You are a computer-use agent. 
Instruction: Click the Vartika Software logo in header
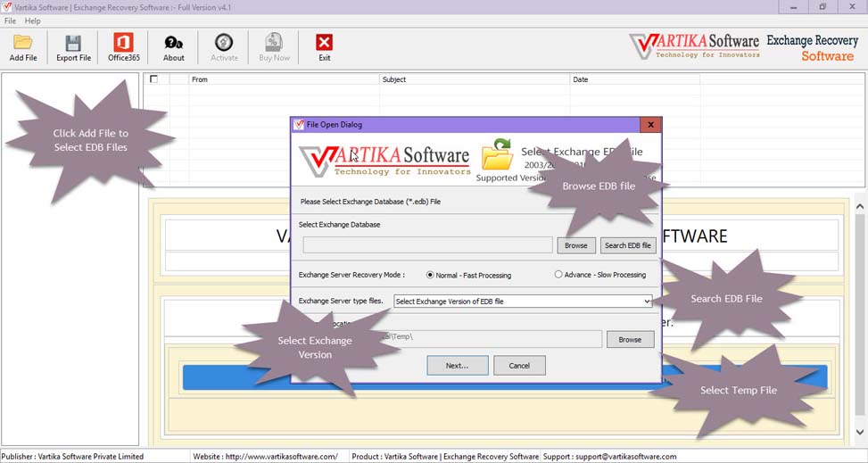pyautogui.click(x=694, y=46)
